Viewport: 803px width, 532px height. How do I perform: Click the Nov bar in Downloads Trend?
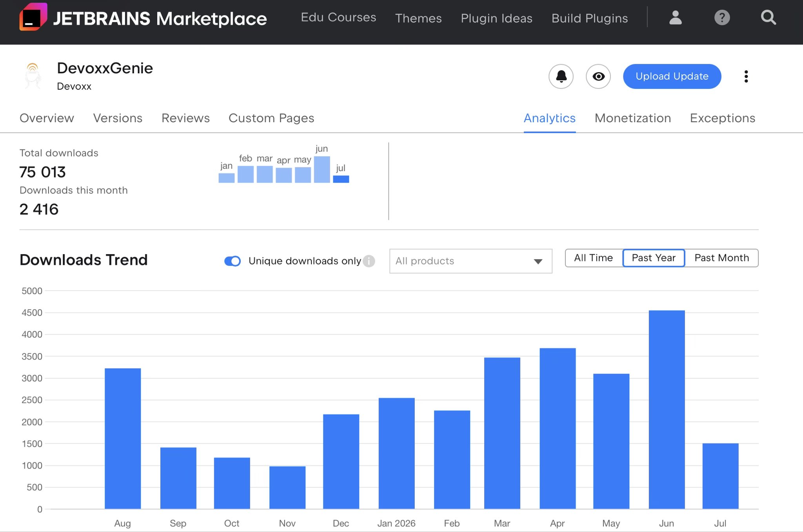click(287, 487)
